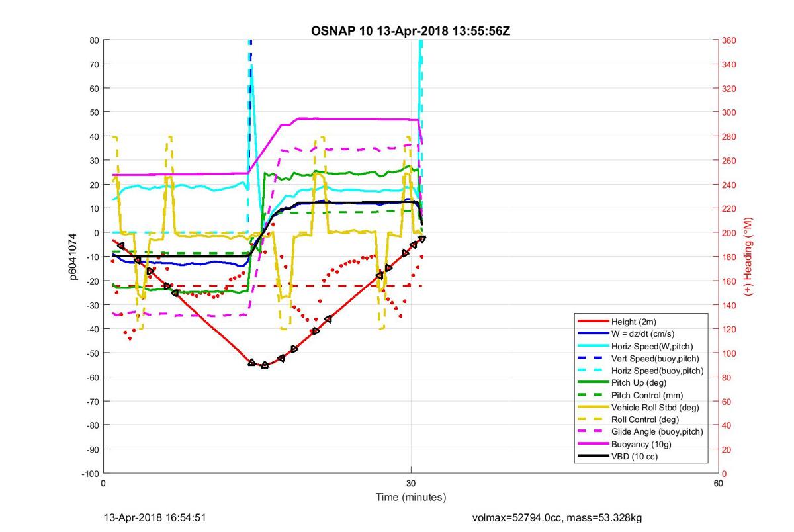
Task: Click the 60 tick label on time axis
Action: pyautogui.click(x=718, y=484)
